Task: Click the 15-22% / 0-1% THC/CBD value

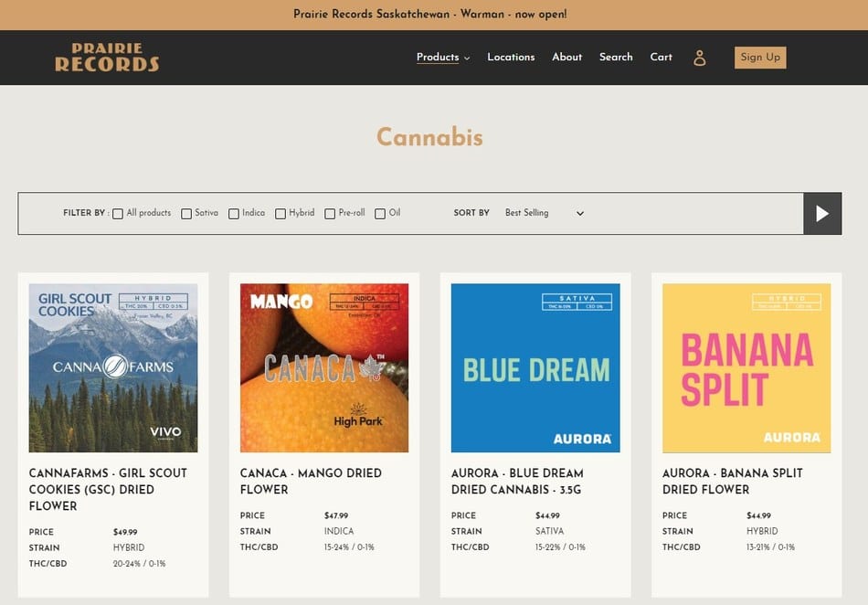Action: (560, 547)
